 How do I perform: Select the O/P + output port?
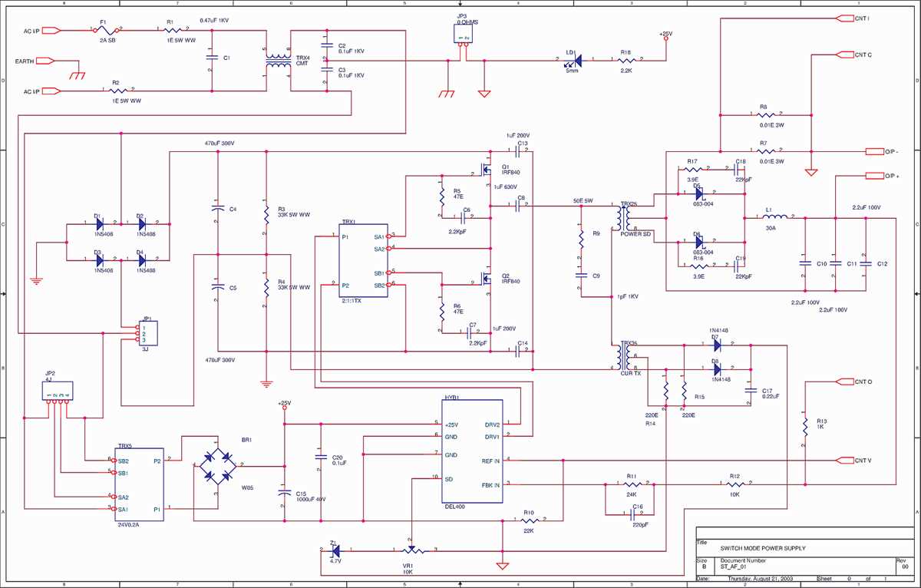[874, 176]
